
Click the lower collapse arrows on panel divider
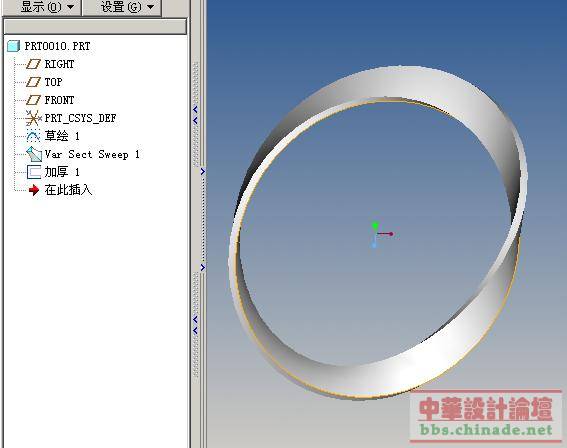(x=196, y=325)
